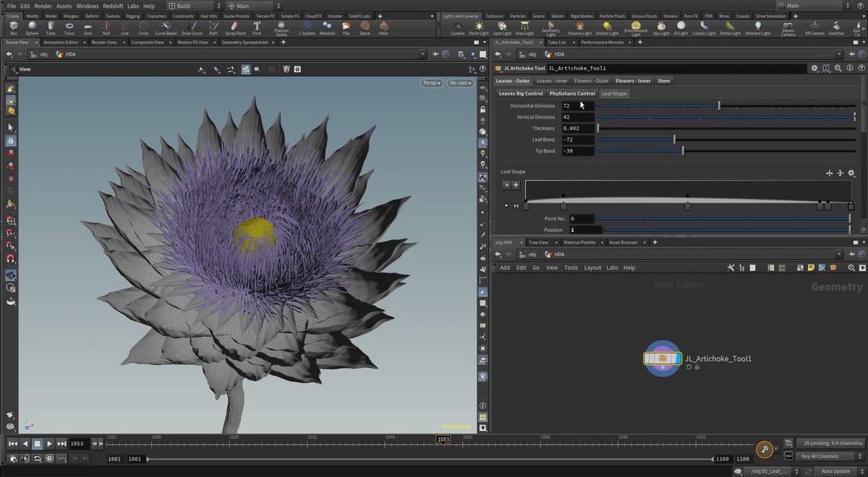Select the Spiral shelf tool
The width and height of the screenshot is (868, 477).
click(364, 28)
